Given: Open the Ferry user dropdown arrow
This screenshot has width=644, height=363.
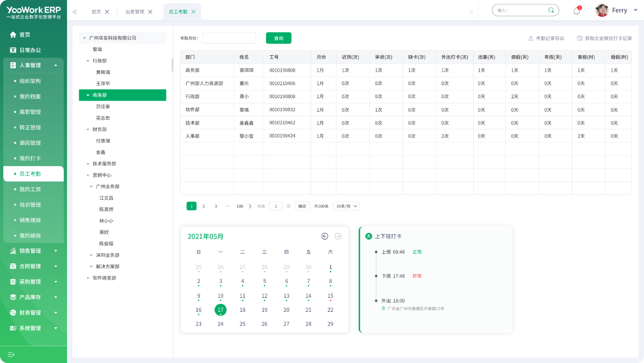Looking at the screenshot, I should coord(636,10).
